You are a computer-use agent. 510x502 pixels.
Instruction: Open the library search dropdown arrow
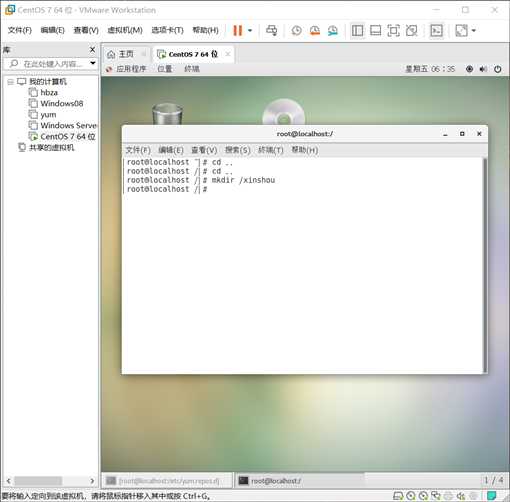93,63
